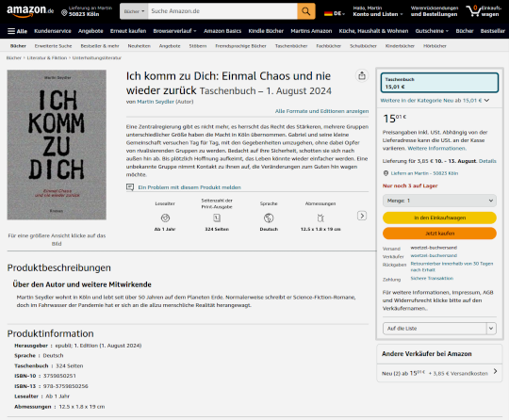This screenshot has height=420, width=509.
Task: Open the woetzel-buchversand Verkäufer link
Action: pos(434,255)
